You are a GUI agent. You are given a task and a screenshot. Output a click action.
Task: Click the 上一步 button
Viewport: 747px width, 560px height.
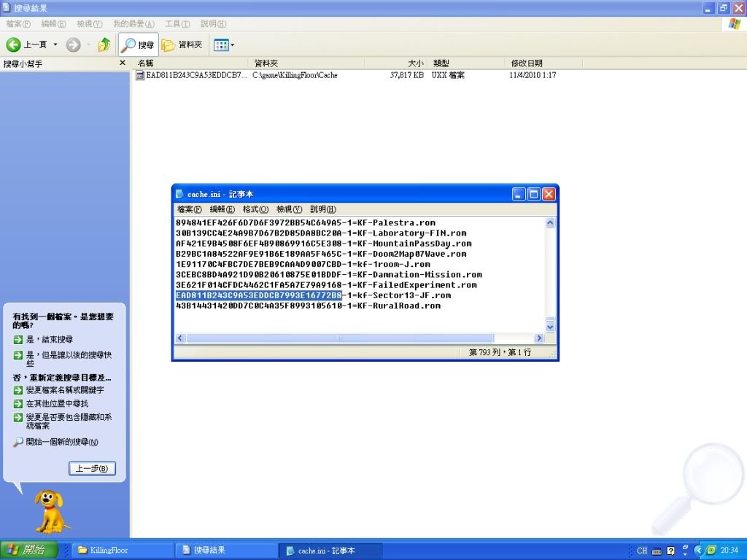click(92, 468)
